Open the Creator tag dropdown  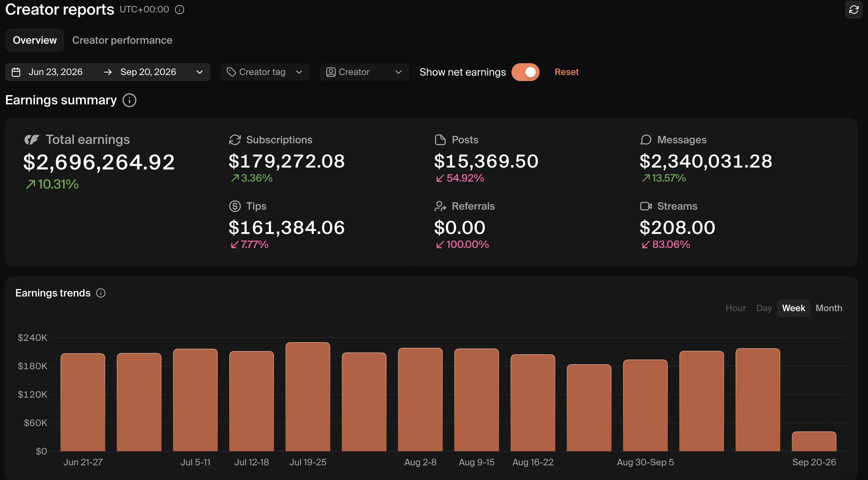pos(265,72)
